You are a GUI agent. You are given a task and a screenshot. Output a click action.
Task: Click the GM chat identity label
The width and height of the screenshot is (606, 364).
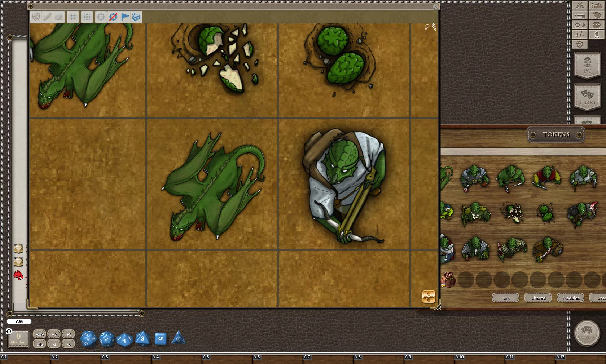pos(19,321)
